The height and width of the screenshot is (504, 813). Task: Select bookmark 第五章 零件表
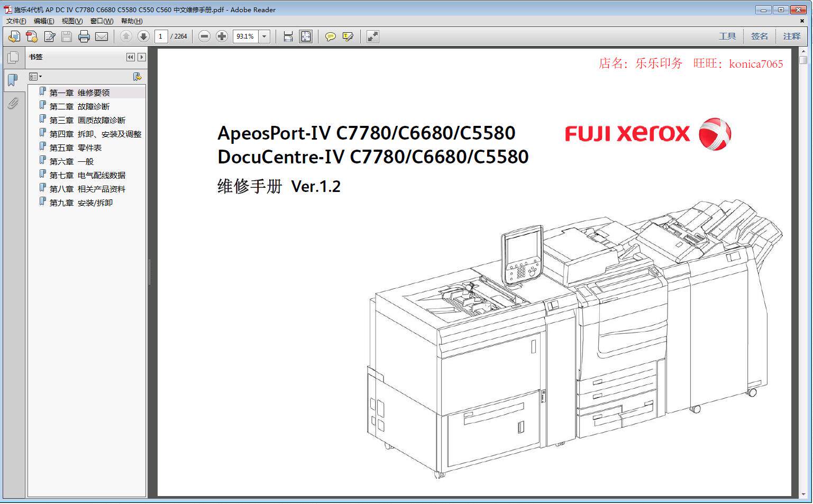click(x=77, y=147)
